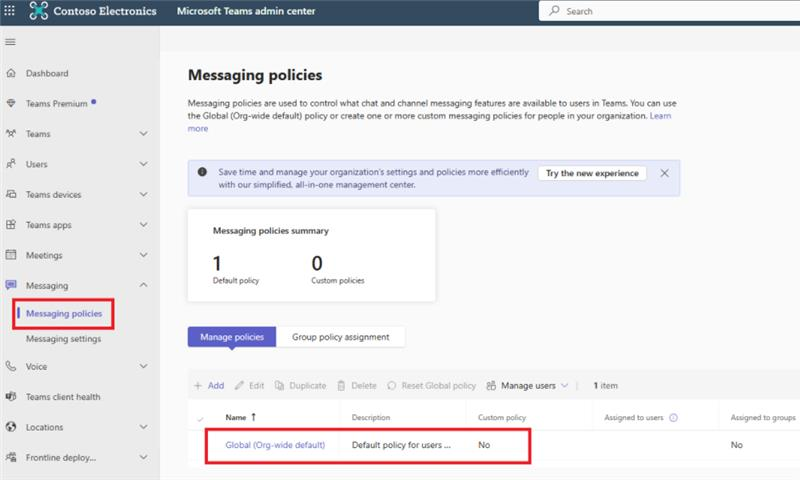Click the Voice phone icon
The image size is (800, 480).
[x=11, y=366]
